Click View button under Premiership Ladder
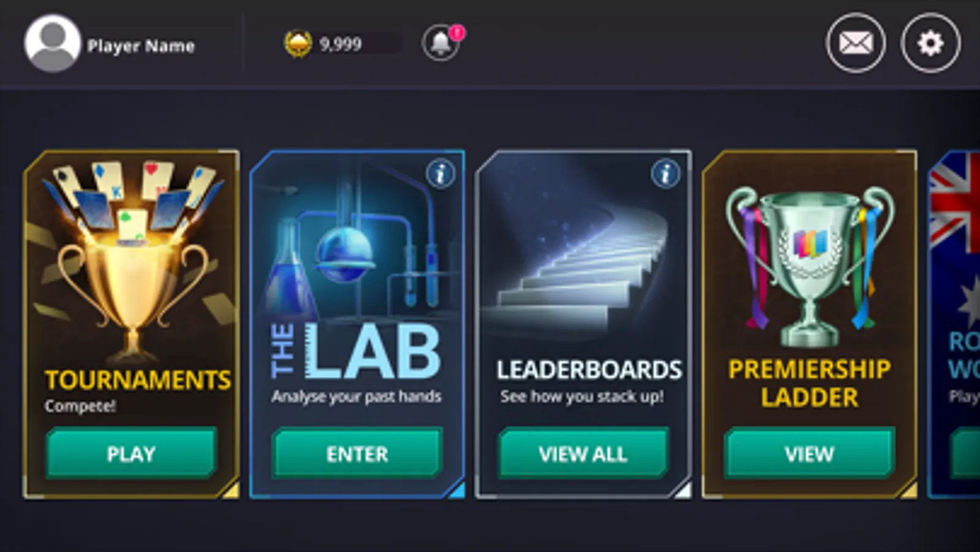The height and width of the screenshot is (552, 980). (x=809, y=454)
